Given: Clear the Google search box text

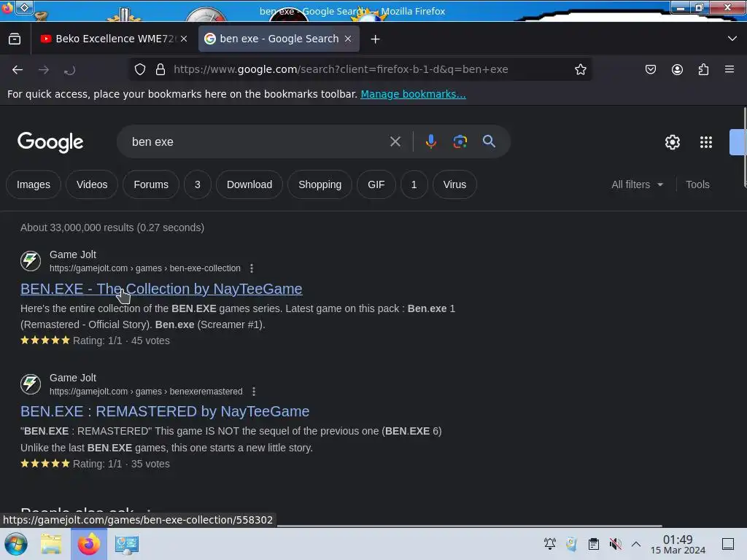Looking at the screenshot, I should (x=395, y=141).
